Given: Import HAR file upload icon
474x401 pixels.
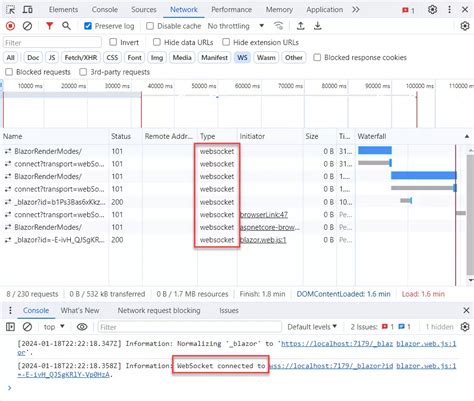Looking at the screenshot, I should pos(301,26).
